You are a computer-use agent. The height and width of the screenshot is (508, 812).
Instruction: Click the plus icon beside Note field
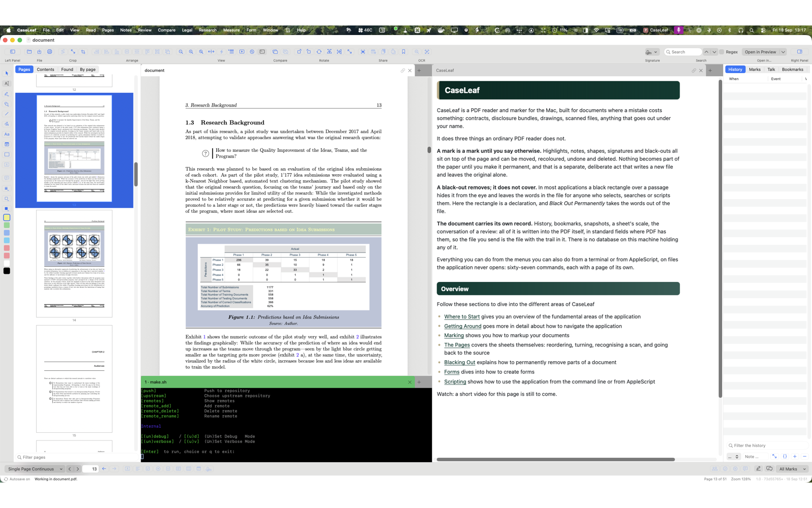(795, 457)
